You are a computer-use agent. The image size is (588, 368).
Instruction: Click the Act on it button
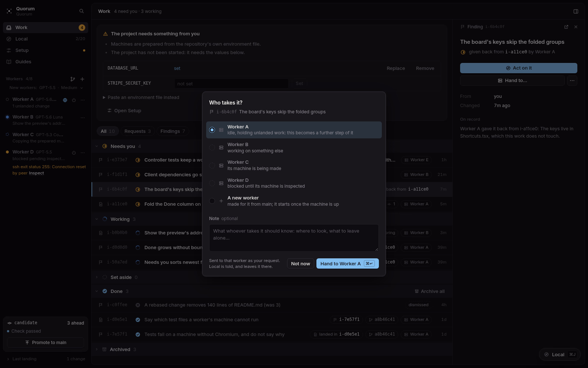click(x=519, y=68)
